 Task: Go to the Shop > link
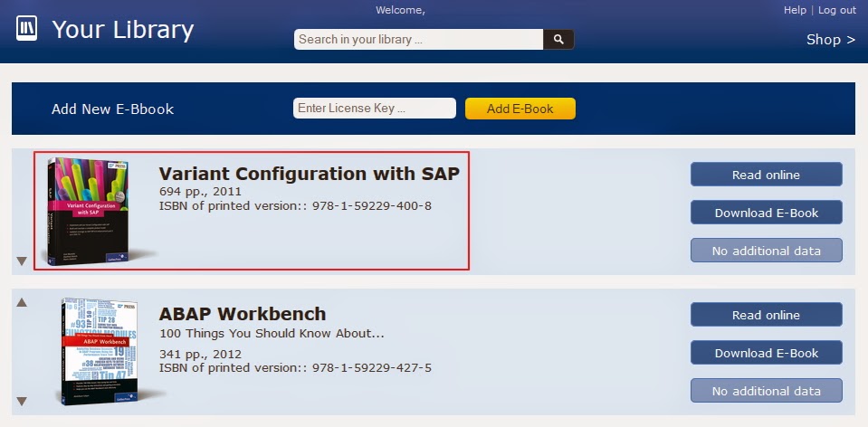(831, 39)
